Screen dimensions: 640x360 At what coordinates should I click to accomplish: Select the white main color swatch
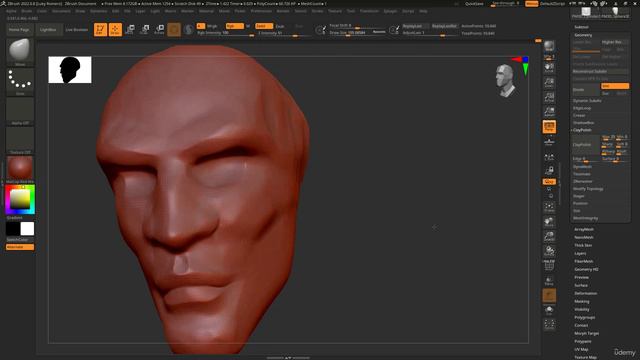[x=27, y=229]
